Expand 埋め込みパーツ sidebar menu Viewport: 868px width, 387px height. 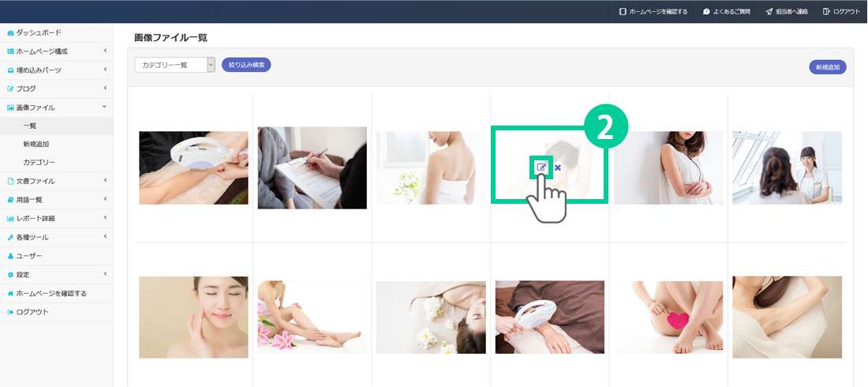click(x=57, y=70)
